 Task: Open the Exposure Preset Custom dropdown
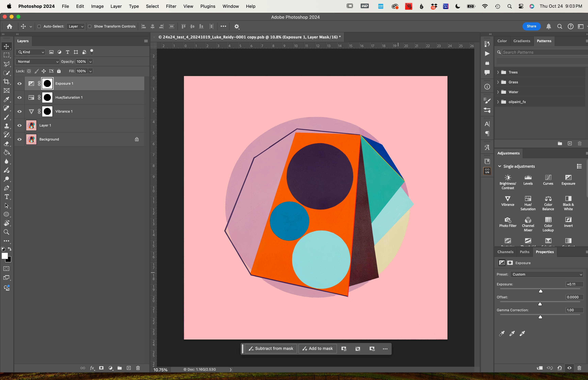[x=547, y=274]
